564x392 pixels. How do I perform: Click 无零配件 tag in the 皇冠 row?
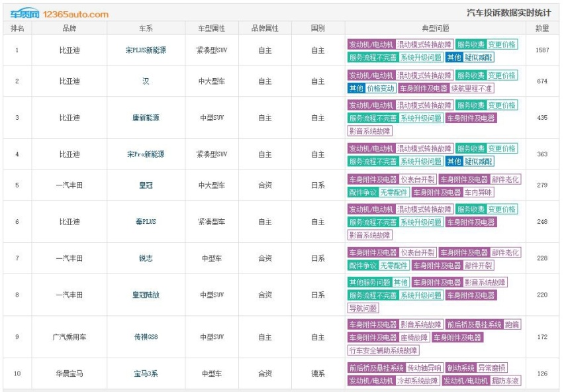coord(394,193)
